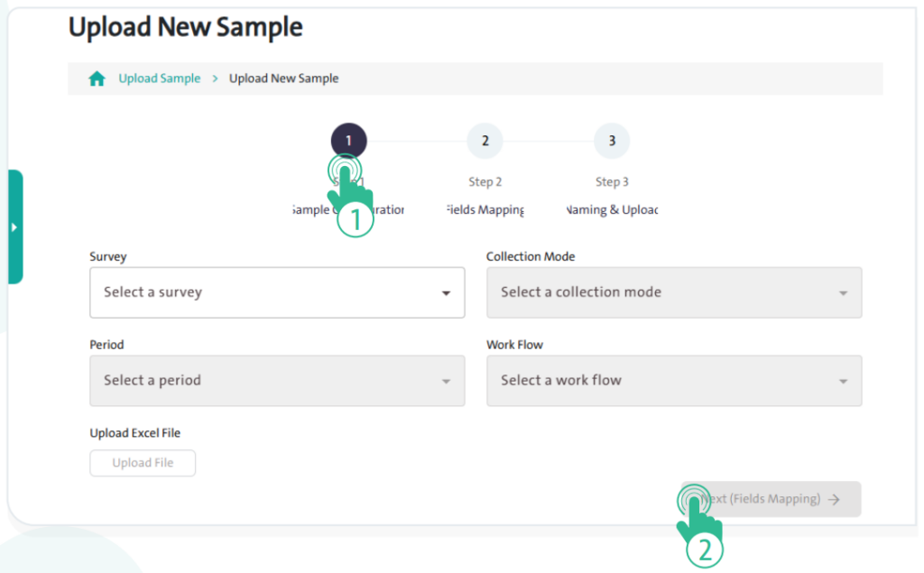Screen dimensions: 924x573
Task: Click the home icon in the breadcrumb
Action: coord(97,79)
